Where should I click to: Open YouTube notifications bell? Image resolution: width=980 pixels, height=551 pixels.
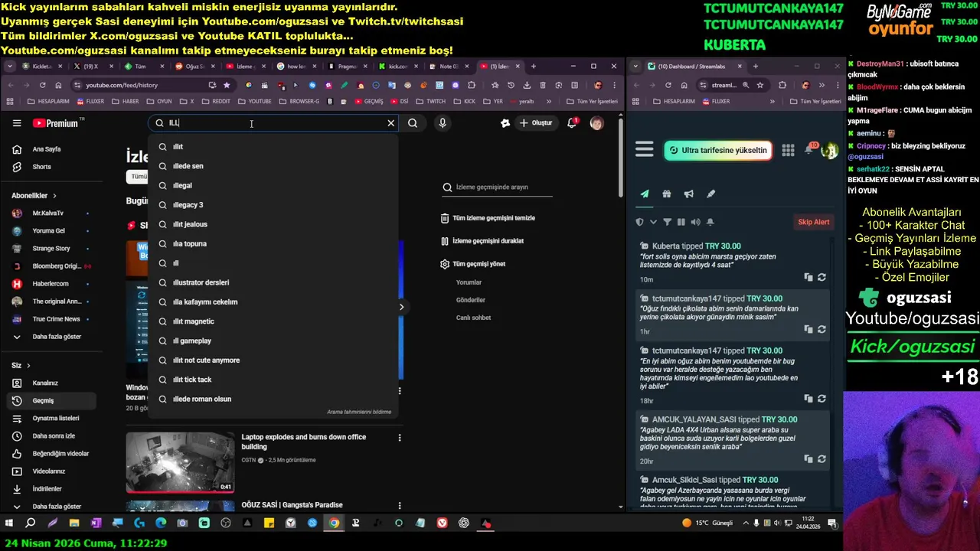(x=572, y=122)
